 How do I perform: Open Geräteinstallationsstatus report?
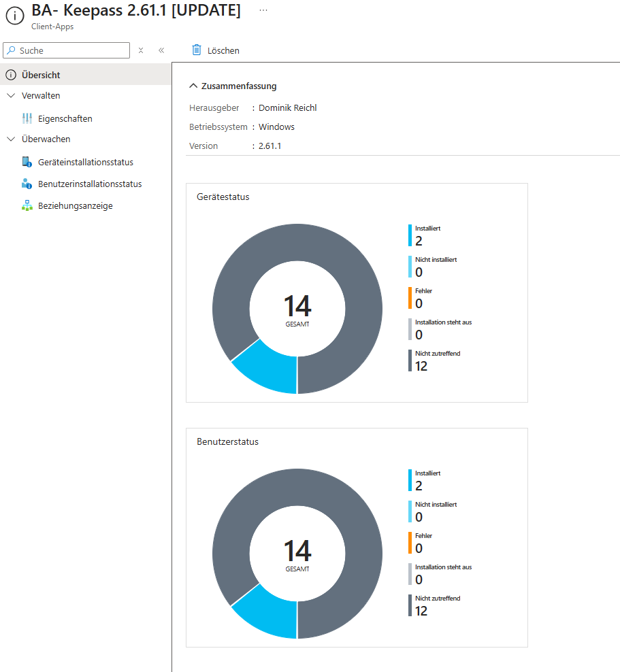pos(86,162)
